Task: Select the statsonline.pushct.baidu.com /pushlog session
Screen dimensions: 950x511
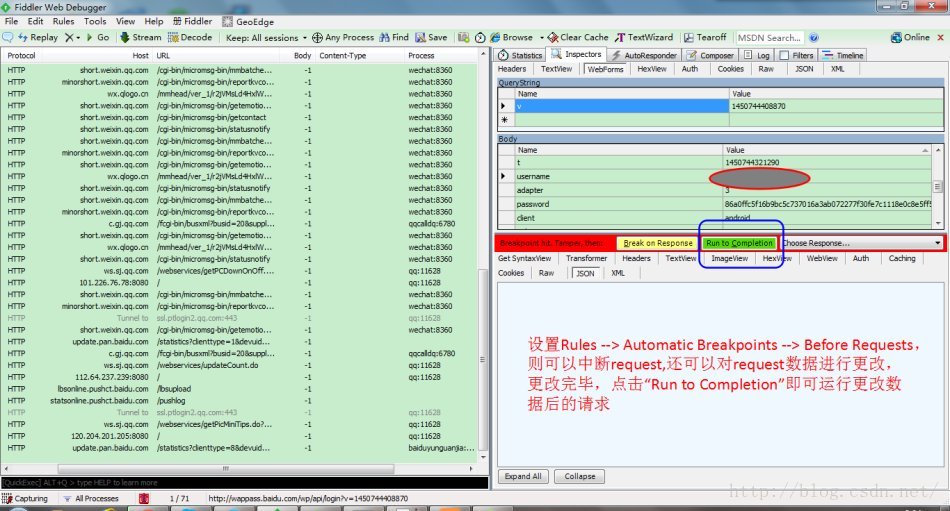Action: pos(239,401)
